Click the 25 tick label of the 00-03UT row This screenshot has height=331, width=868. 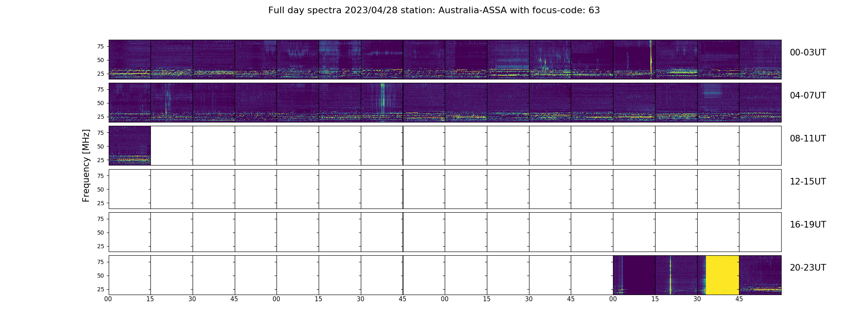[100, 74]
